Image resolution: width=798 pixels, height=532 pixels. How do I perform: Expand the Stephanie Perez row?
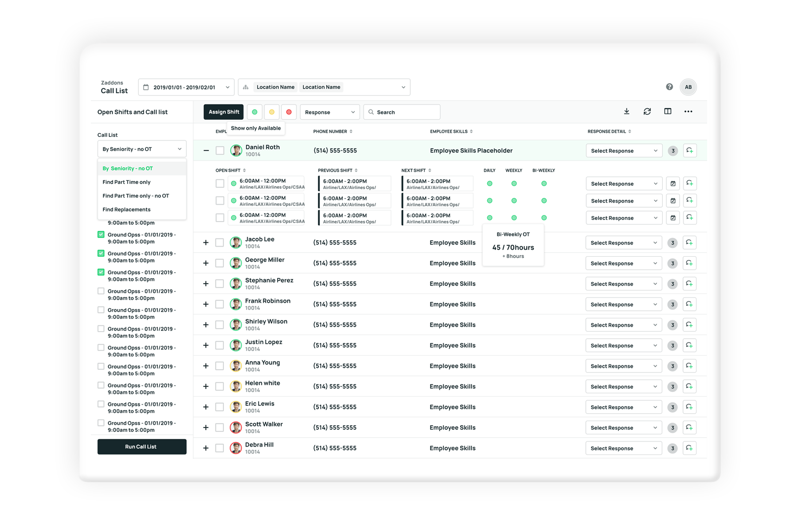pos(206,284)
